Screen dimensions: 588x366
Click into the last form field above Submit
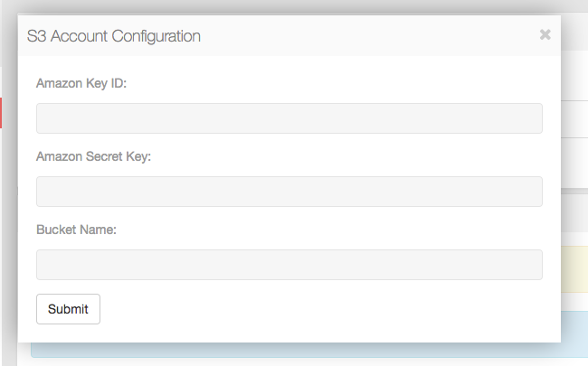point(289,265)
